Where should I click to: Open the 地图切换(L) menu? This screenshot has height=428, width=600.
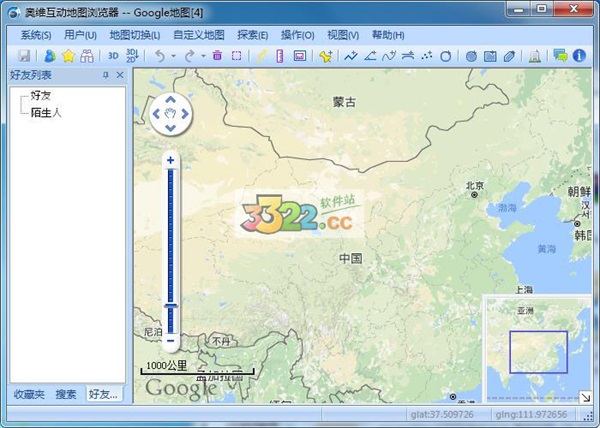click(135, 35)
